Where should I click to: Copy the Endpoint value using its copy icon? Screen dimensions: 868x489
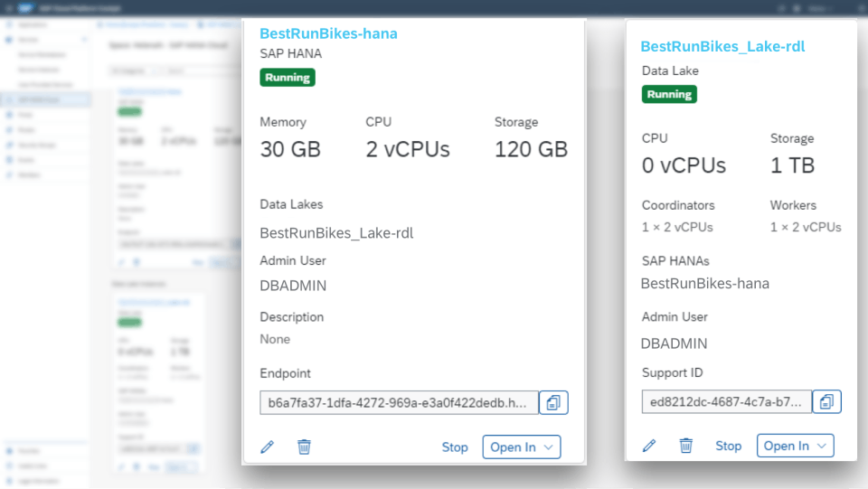pos(553,402)
